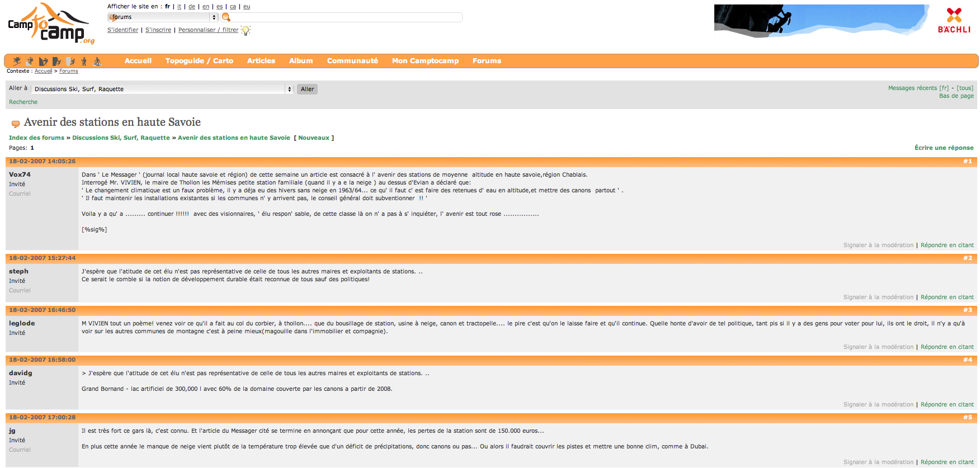Switch site language to 'en'
This screenshot has width=980, height=468.
coord(206,7)
